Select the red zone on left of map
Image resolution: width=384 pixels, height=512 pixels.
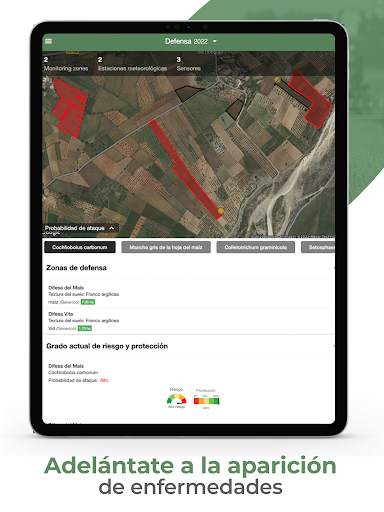(x=70, y=108)
